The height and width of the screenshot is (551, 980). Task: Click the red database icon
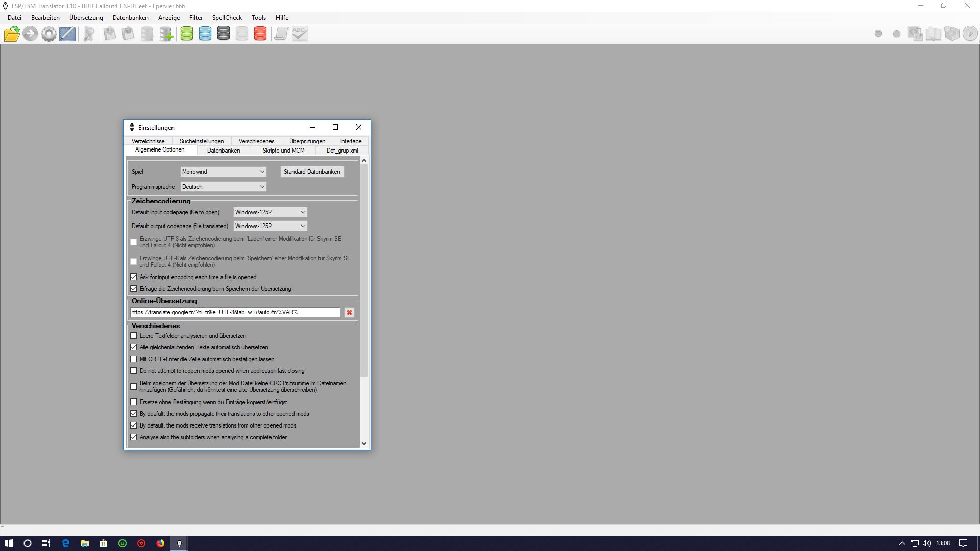click(x=260, y=34)
